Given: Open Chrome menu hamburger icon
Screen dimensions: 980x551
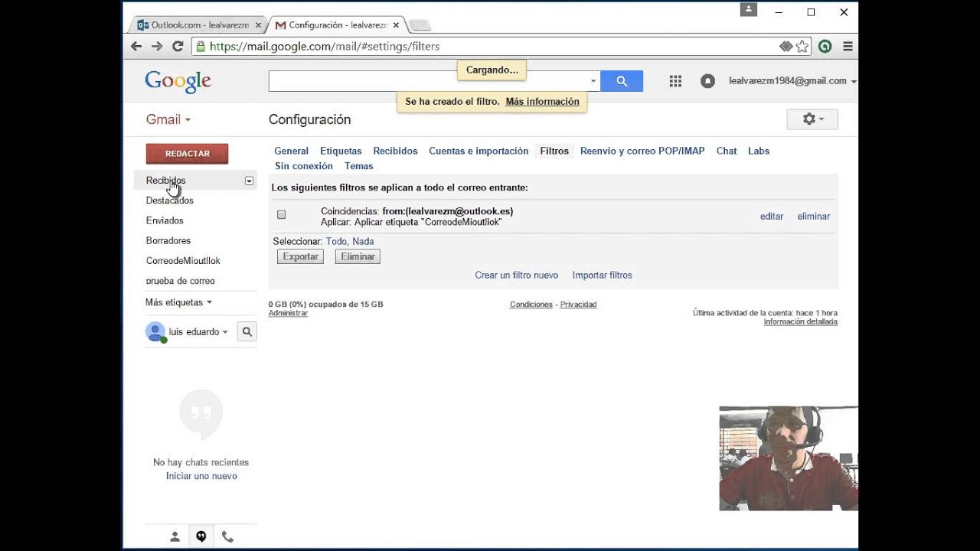Looking at the screenshot, I should click(x=848, y=47).
